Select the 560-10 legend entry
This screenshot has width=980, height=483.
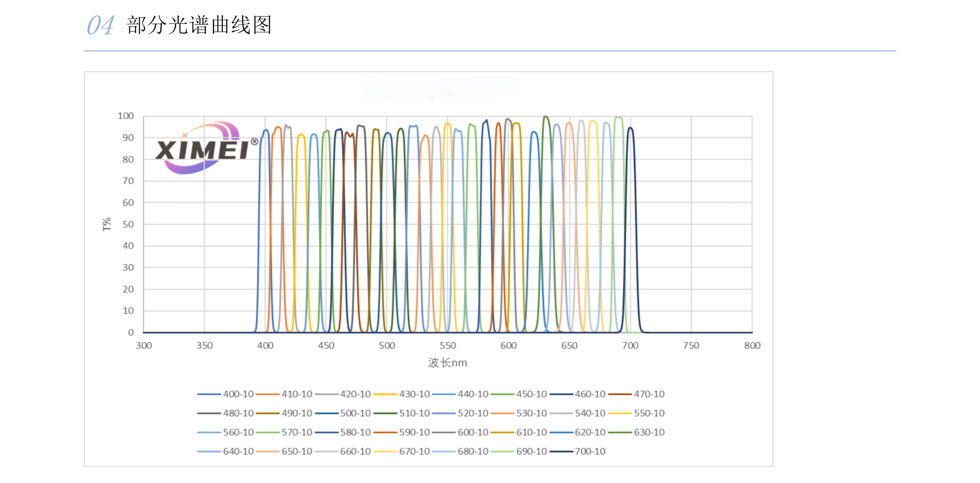(225, 432)
